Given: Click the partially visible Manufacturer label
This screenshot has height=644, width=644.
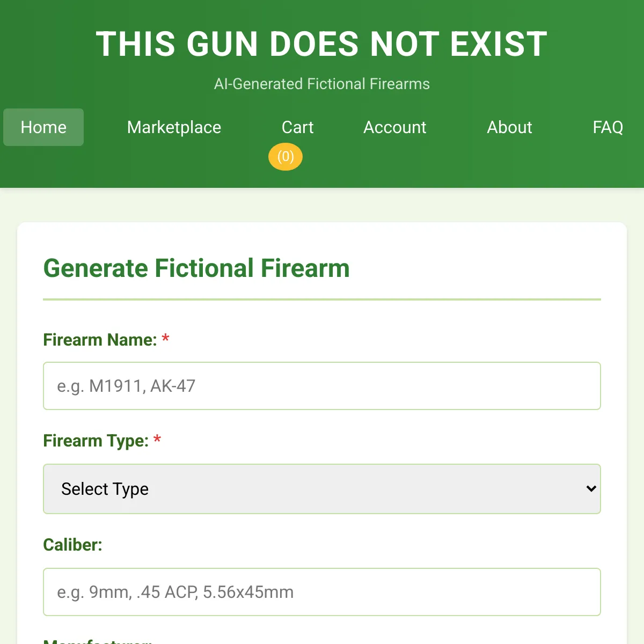Looking at the screenshot, I should (x=98, y=641).
